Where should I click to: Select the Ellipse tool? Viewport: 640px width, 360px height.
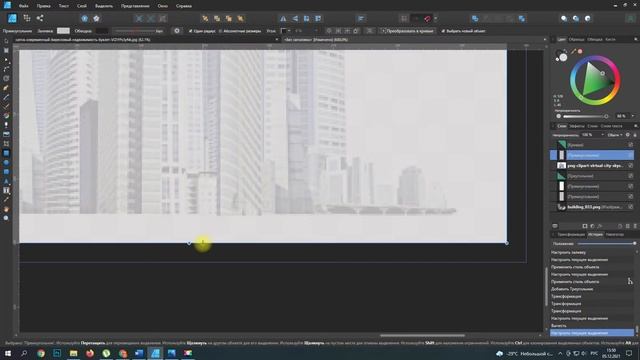click(6, 162)
